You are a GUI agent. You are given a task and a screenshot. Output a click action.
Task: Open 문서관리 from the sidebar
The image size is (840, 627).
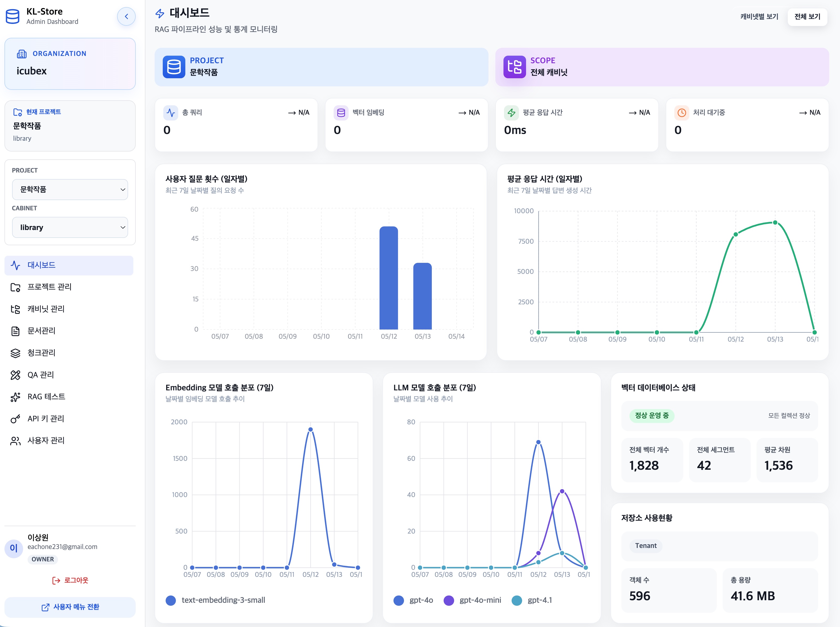tap(69, 331)
